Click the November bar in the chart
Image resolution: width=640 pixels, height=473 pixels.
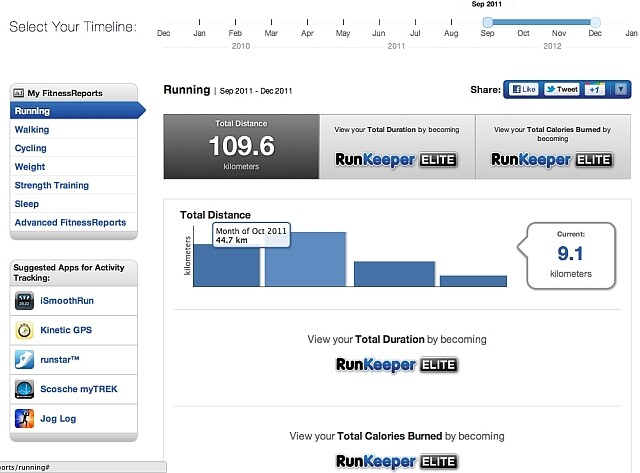pos(394,274)
